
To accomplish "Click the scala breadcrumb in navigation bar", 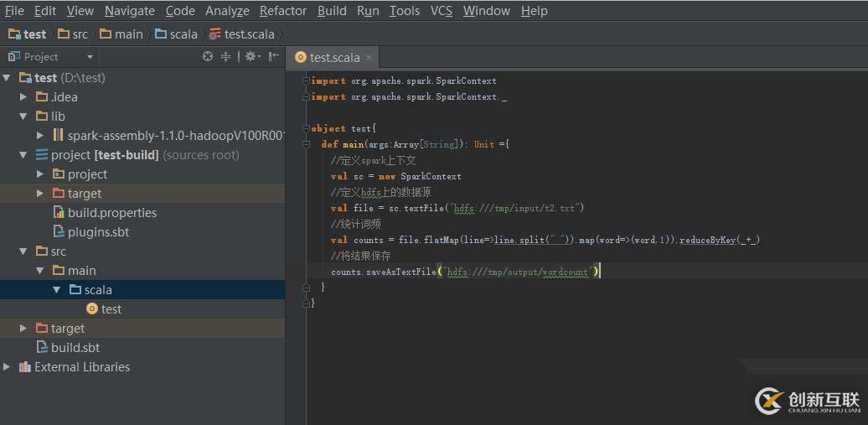I will coord(176,34).
